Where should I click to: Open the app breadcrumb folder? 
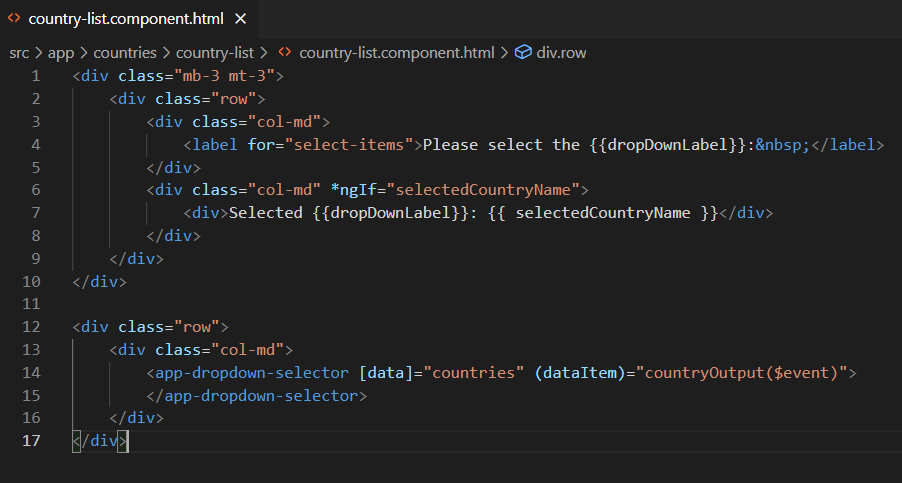(61, 52)
